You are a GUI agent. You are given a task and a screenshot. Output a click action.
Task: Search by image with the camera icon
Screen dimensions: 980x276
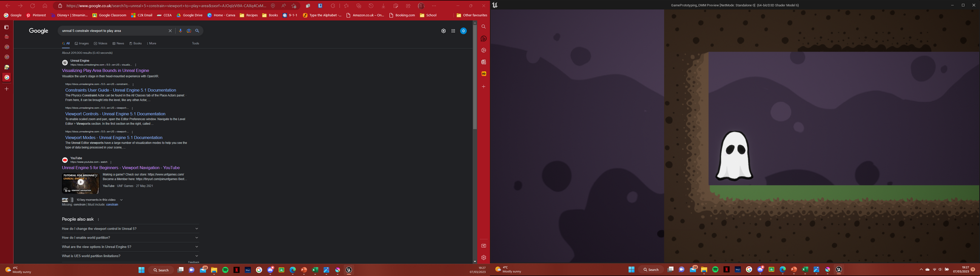[189, 31]
